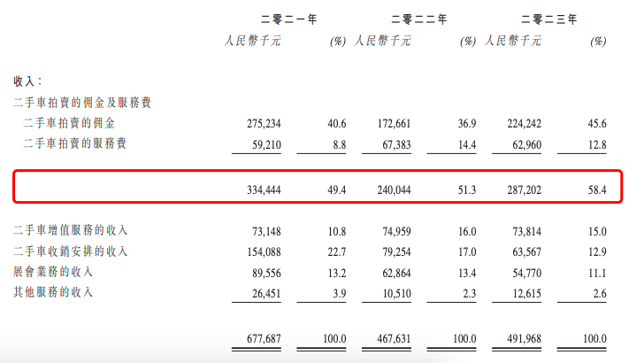This screenshot has height=363, width=644.
Task: Select the 154,088 value cell
Action: [260, 253]
